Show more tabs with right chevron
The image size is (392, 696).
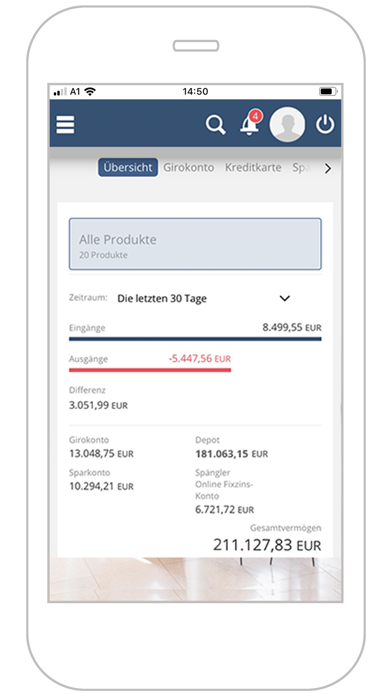pos(328,168)
